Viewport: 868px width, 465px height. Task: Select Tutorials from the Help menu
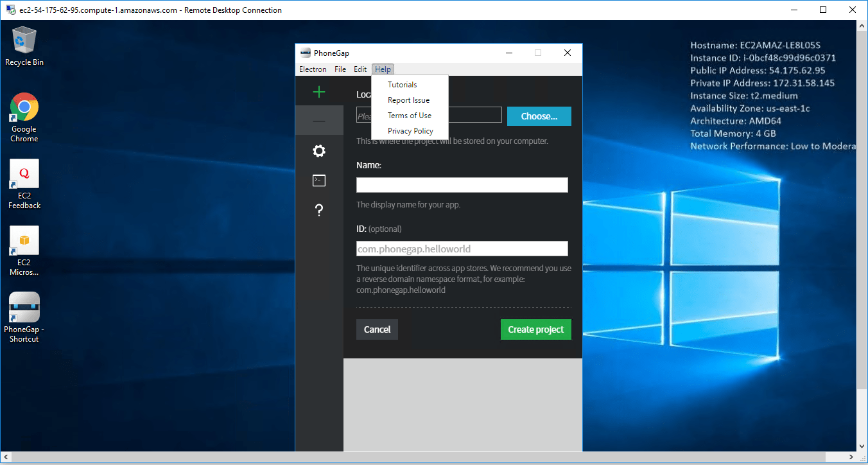pos(403,85)
